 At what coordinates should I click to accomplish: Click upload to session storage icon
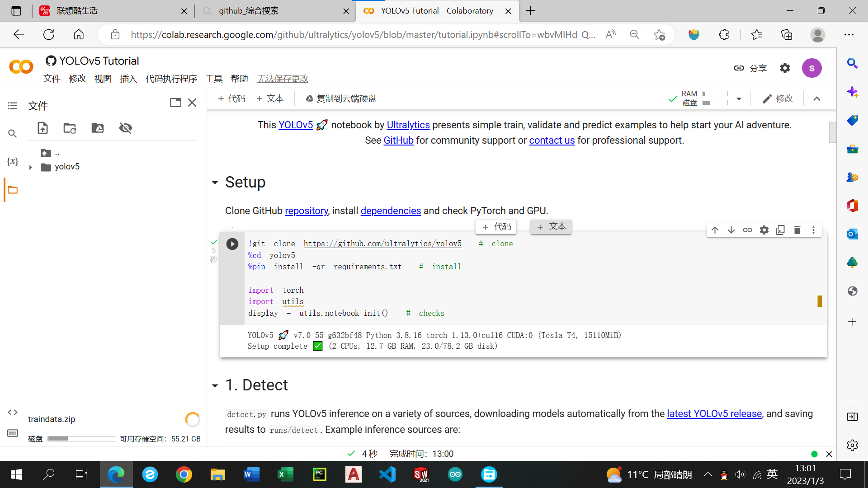[42, 128]
